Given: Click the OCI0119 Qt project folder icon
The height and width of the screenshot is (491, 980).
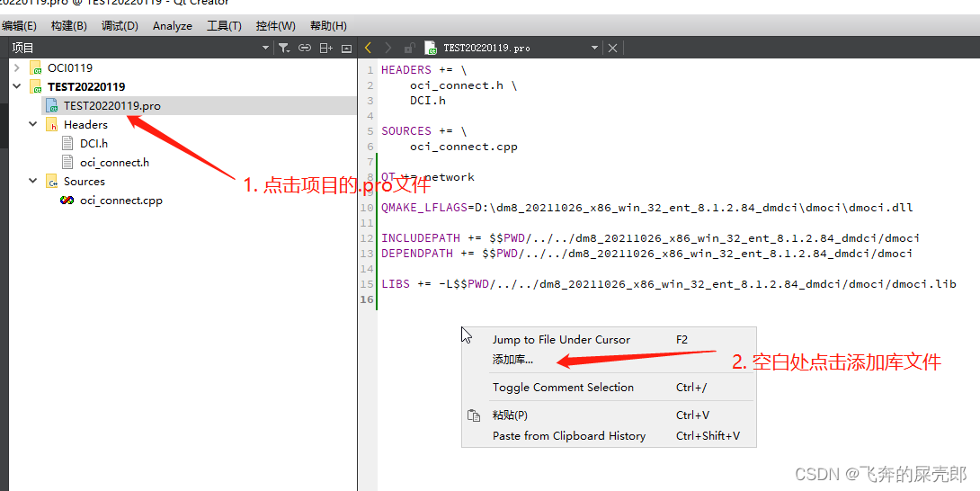Looking at the screenshot, I should pyautogui.click(x=36, y=67).
